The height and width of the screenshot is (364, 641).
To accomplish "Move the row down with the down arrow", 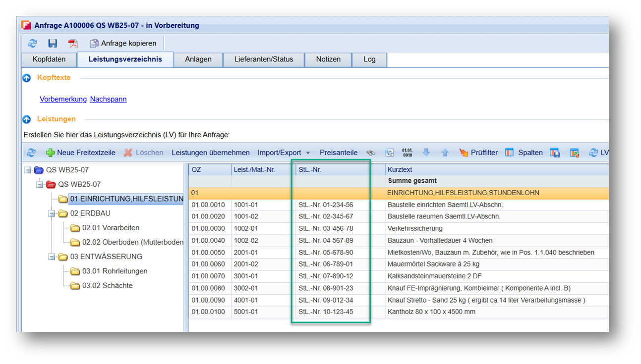I will 426,153.
